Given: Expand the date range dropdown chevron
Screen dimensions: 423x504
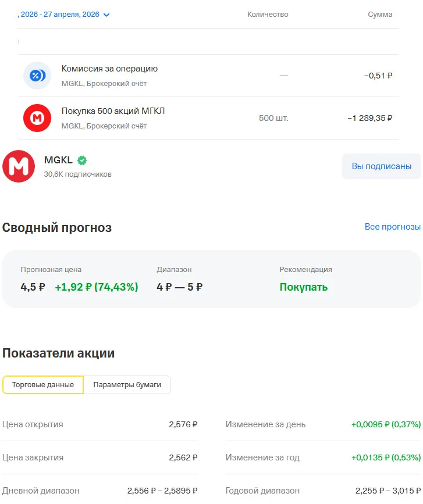Looking at the screenshot, I should [106, 15].
